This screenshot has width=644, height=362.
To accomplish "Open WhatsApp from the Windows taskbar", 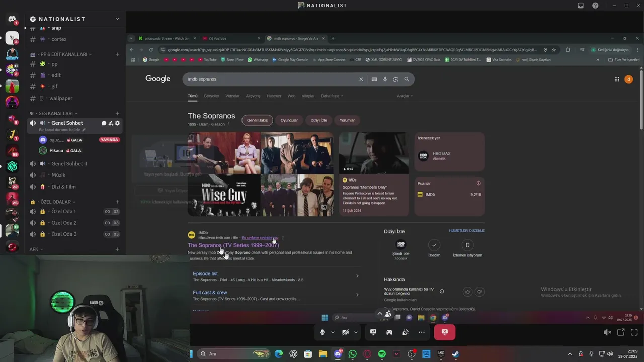I will [352, 354].
